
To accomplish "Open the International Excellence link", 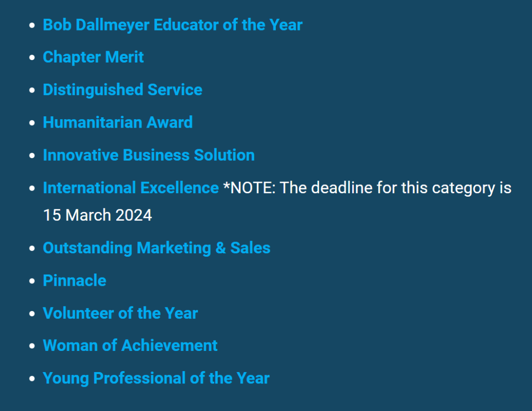I will pos(131,188).
